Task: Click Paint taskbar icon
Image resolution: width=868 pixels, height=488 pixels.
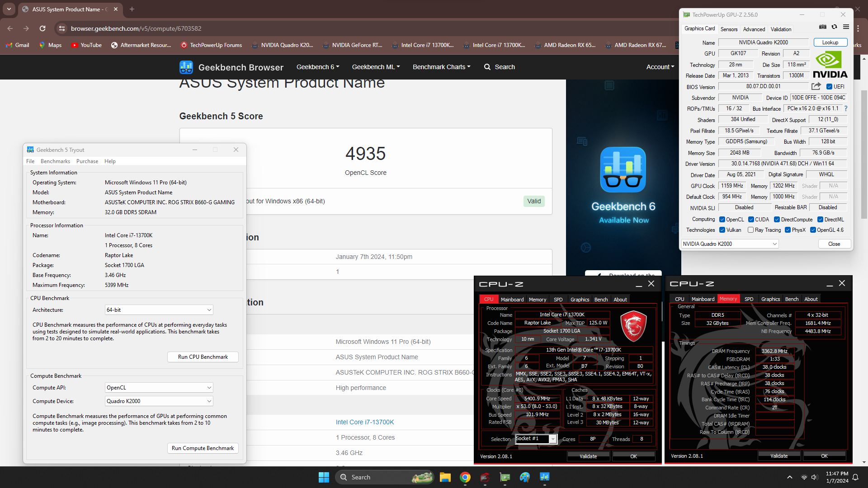Action: click(525, 477)
